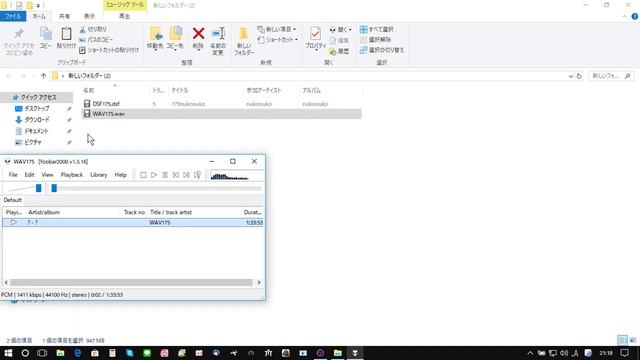This screenshot has width=640, height=360.
Task: Click the Windows Start button
Action: click(x=8, y=353)
